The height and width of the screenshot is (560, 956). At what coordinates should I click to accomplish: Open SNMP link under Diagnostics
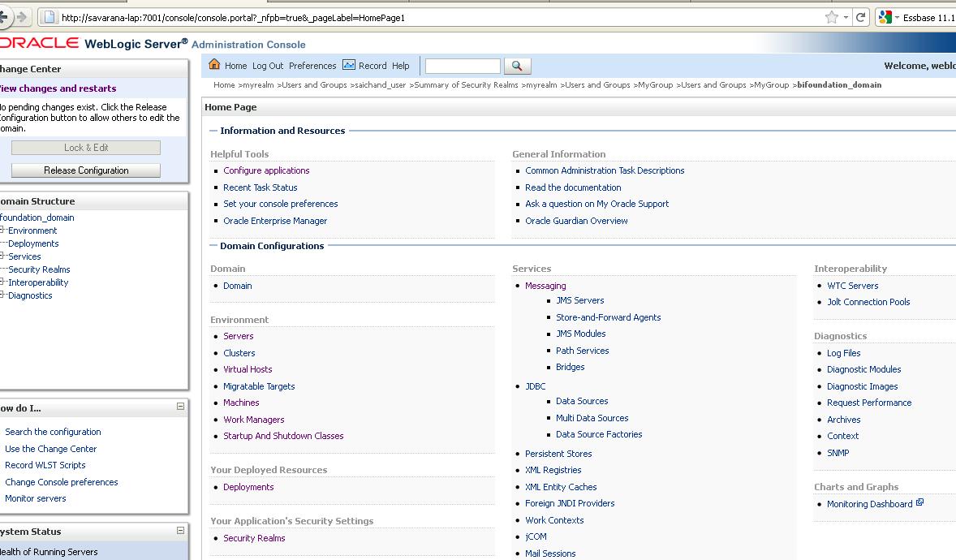(838, 453)
